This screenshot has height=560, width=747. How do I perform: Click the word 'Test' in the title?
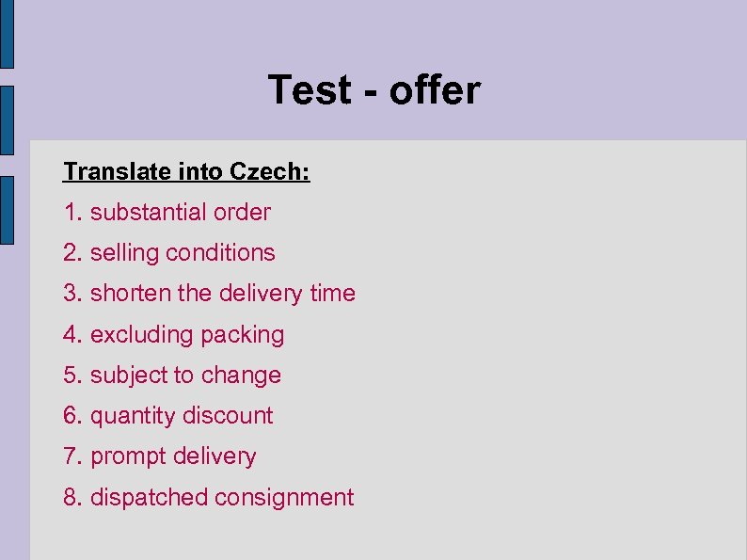(310, 90)
